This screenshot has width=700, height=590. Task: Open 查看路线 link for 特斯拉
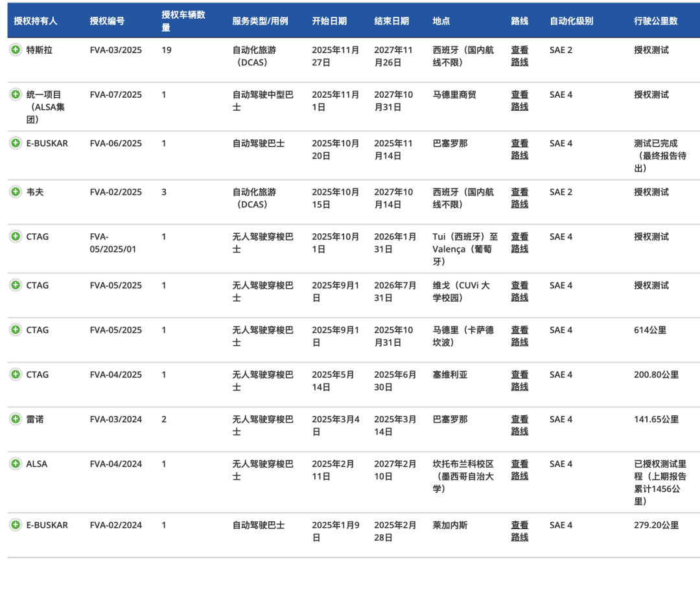(x=520, y=56)
